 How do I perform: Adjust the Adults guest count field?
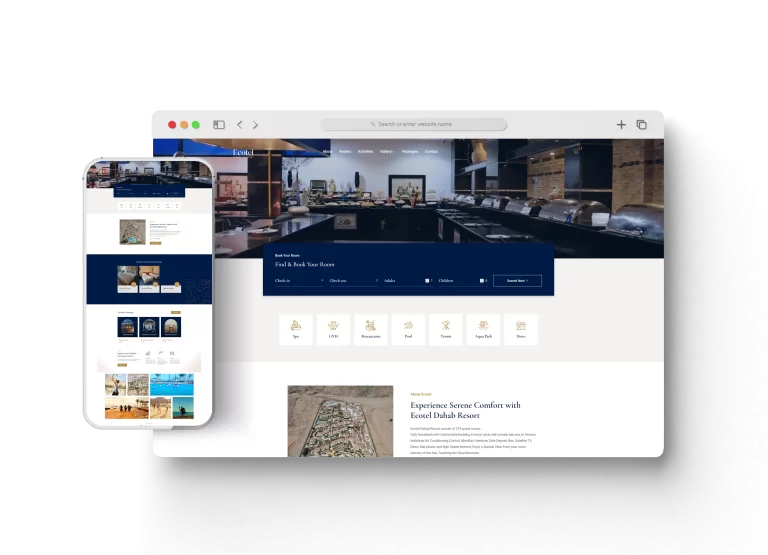pos(408,281)
